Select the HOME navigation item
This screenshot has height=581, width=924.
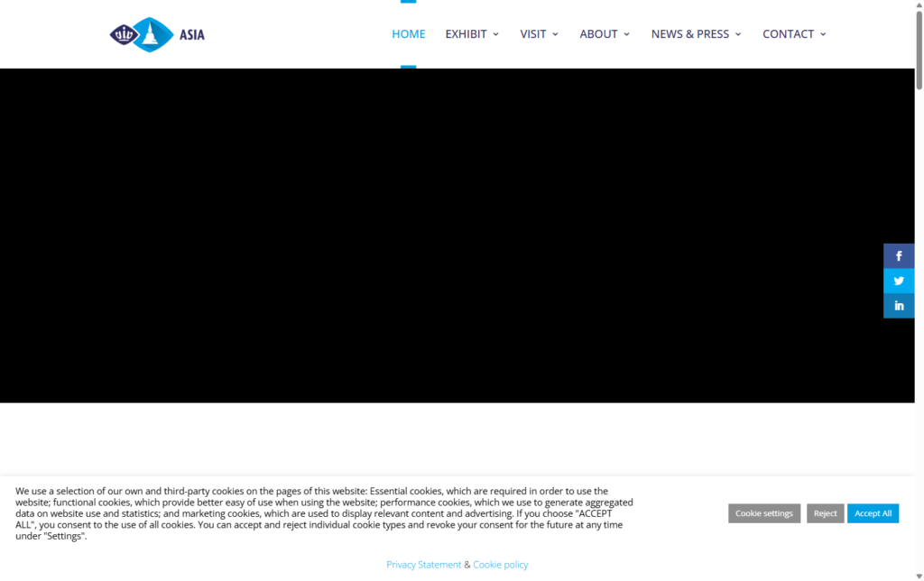[x=408, y=33]
